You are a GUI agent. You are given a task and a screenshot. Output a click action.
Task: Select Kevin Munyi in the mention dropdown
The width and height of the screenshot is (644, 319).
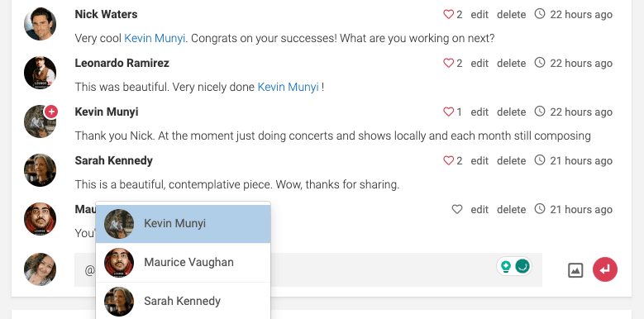(x=184, y=224)
